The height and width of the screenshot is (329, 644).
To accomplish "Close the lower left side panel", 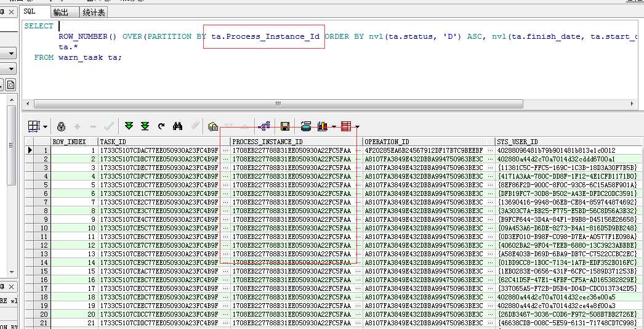I will (11, 286).
